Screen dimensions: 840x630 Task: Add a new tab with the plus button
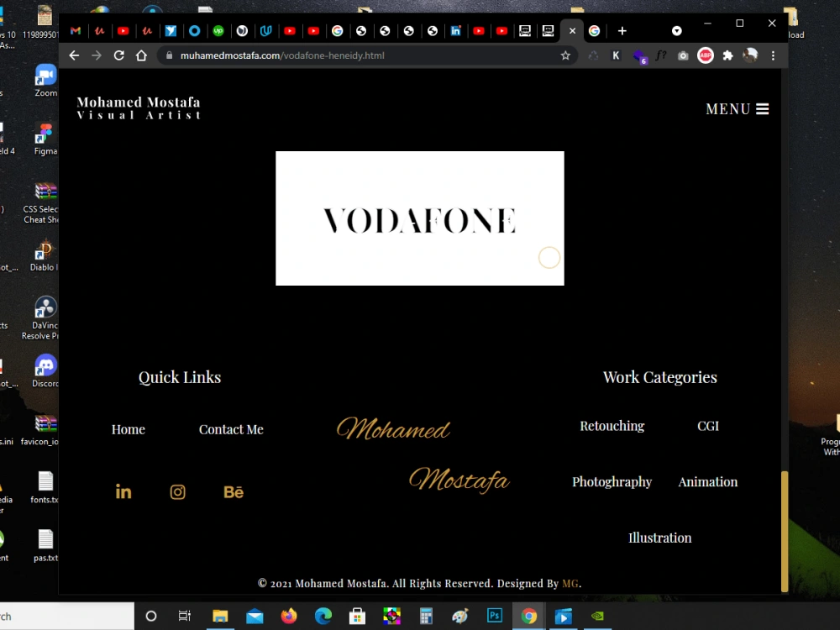coord(622,31)
